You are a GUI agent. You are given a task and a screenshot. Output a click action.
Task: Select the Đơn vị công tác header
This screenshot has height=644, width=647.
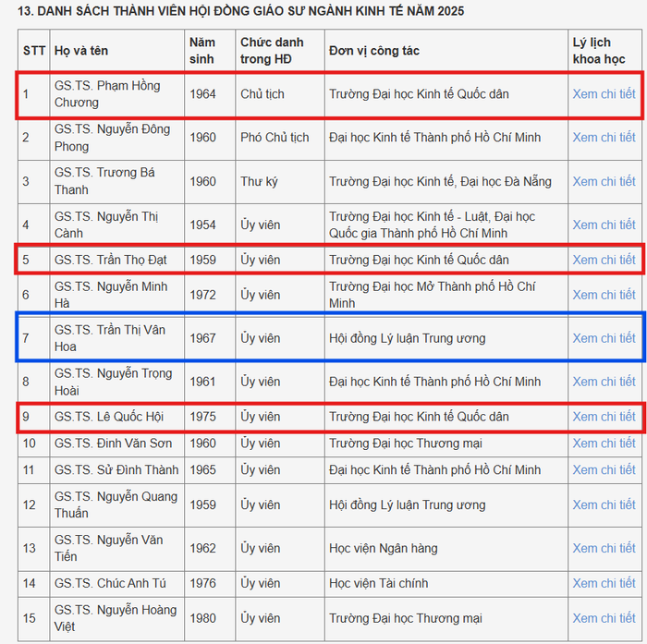[374, 51]
